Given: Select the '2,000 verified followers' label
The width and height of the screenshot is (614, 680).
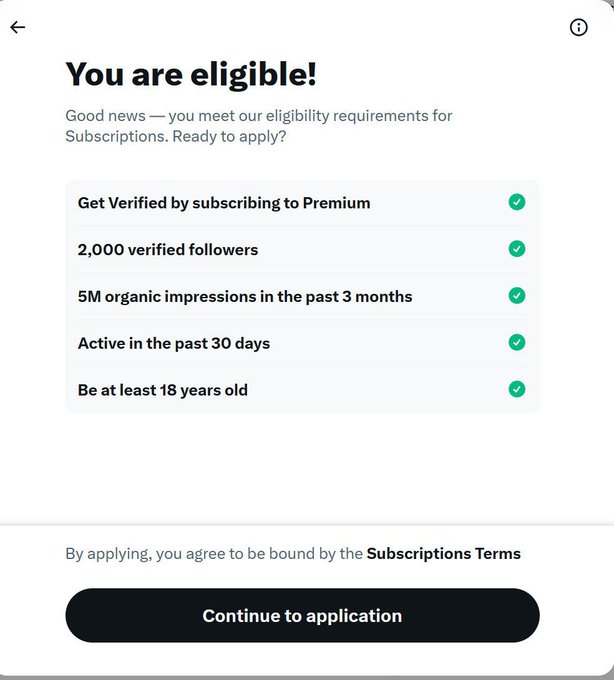Looking at the screenshot, I should (x=168, y=250).
